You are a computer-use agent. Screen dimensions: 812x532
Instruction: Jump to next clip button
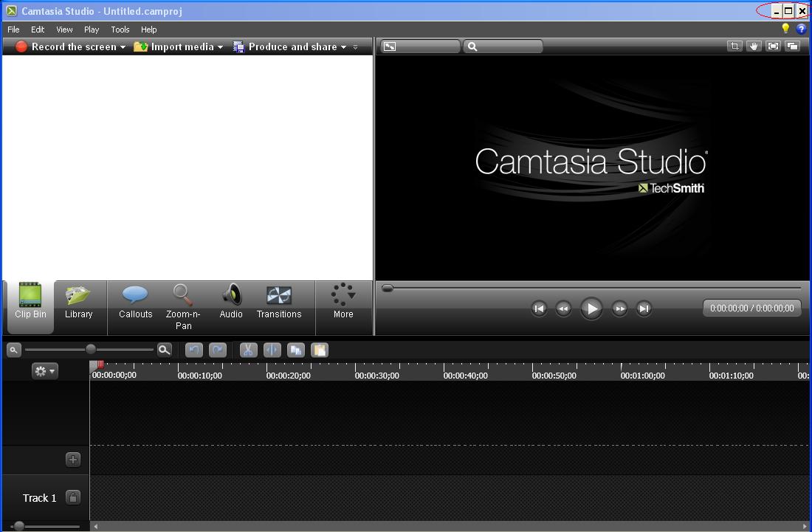pyautogui.click(x=644, y=309)
